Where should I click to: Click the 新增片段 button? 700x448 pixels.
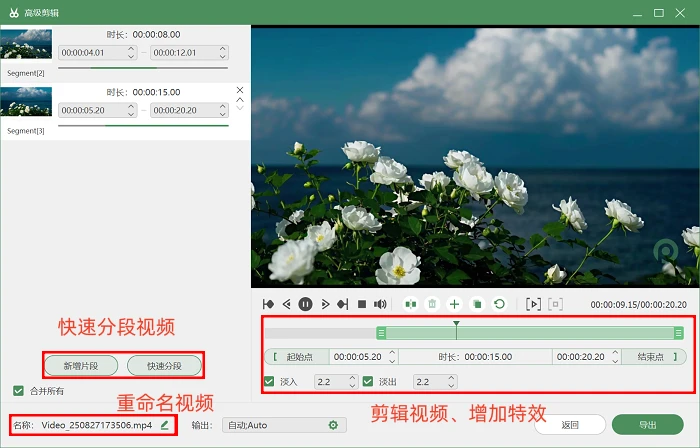[x=81, y=366]
